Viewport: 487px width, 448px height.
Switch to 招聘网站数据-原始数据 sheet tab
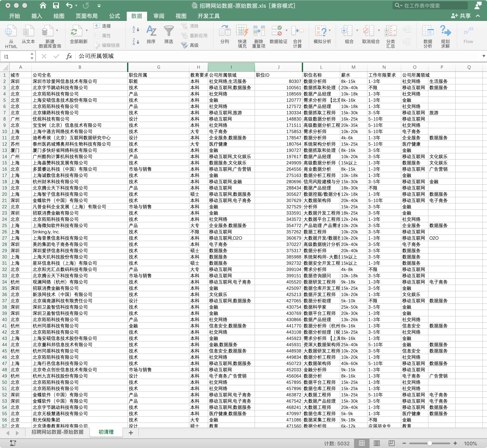pos(57,432)
